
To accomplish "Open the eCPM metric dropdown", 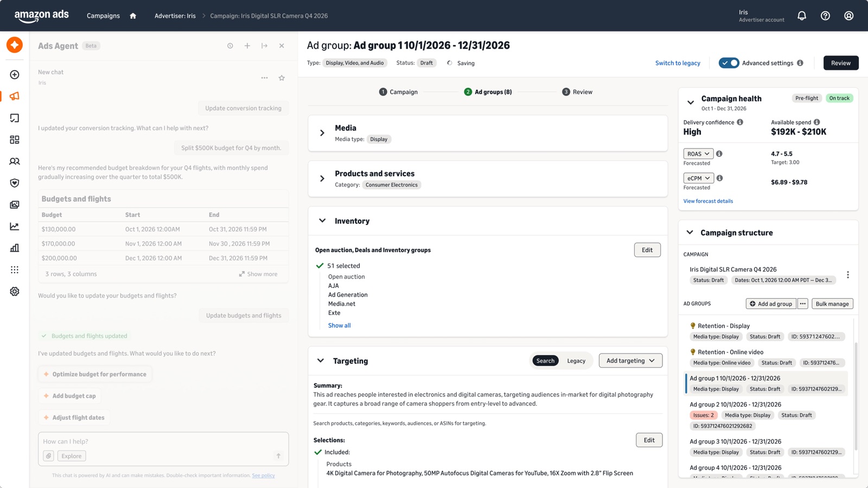I will click(x=698, y=178).
